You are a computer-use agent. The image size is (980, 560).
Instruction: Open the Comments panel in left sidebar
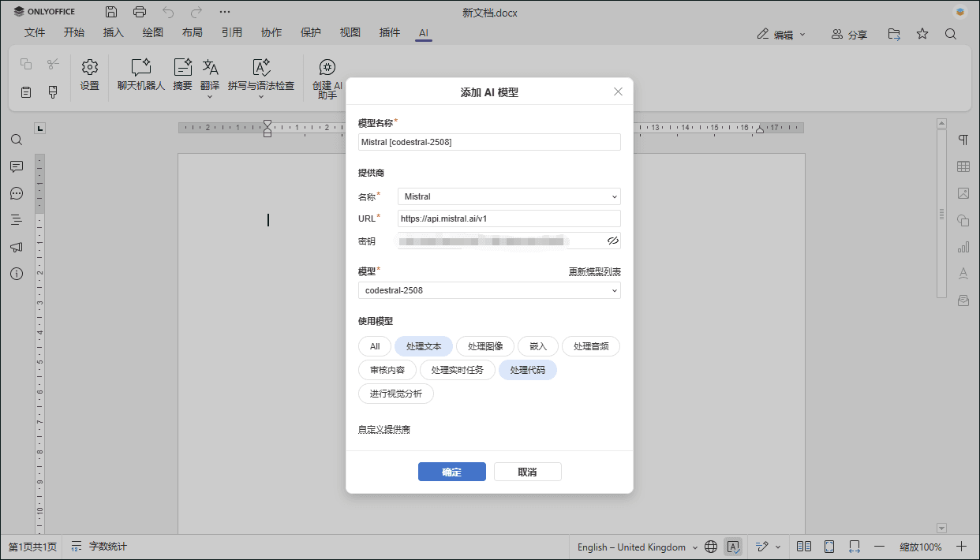(16, 166)
